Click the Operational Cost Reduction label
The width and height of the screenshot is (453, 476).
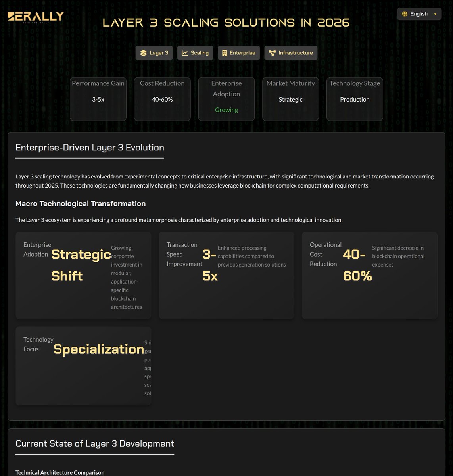coord(326,254)
